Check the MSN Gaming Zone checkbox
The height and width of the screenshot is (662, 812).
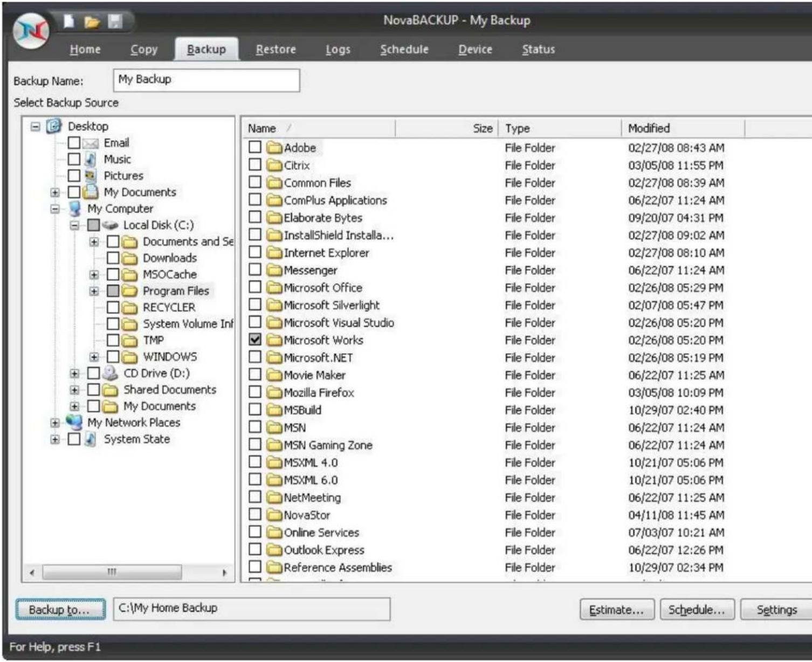255,445
